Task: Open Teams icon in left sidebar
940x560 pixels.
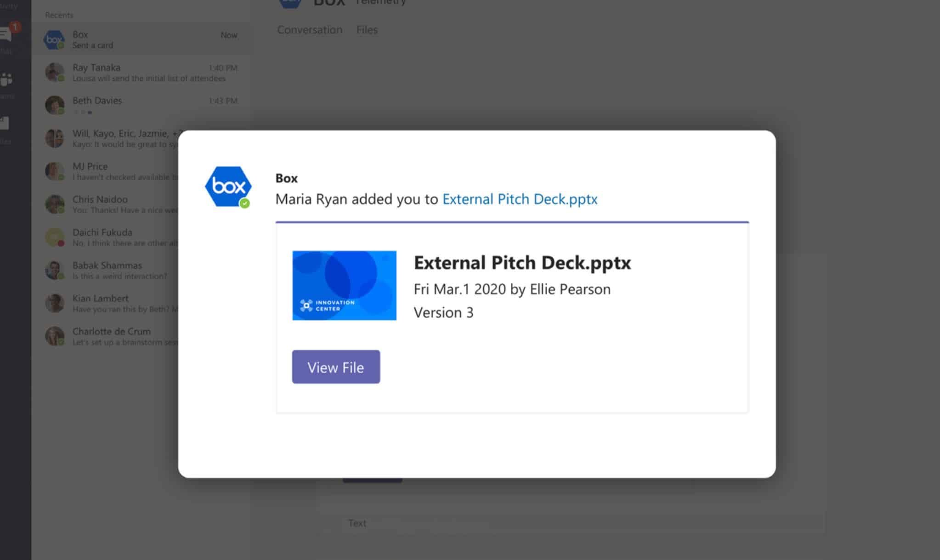Action: [6, 80]
